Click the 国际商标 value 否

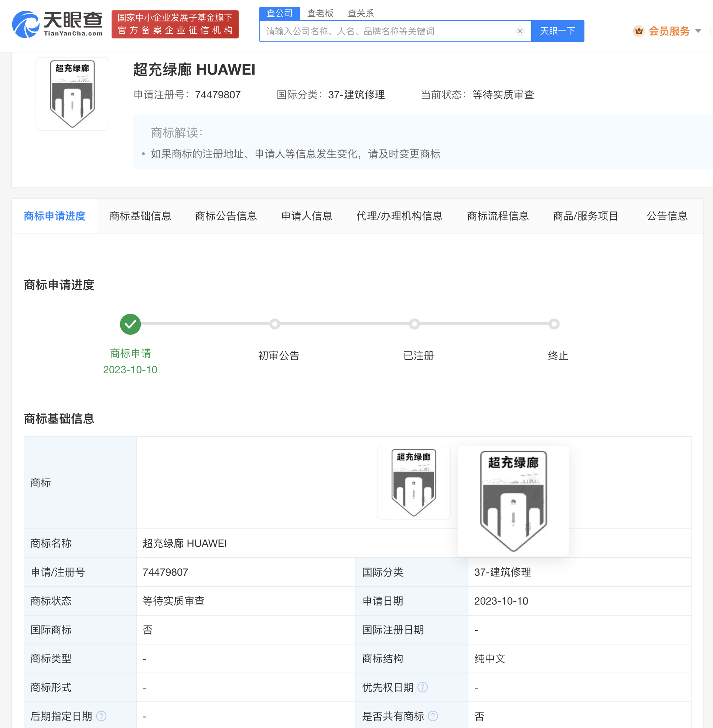tap(147, 630)
